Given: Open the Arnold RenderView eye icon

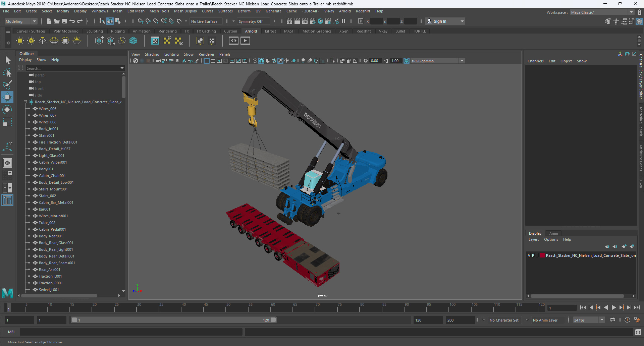Looking at the screenshot, I should pos(234,41).
